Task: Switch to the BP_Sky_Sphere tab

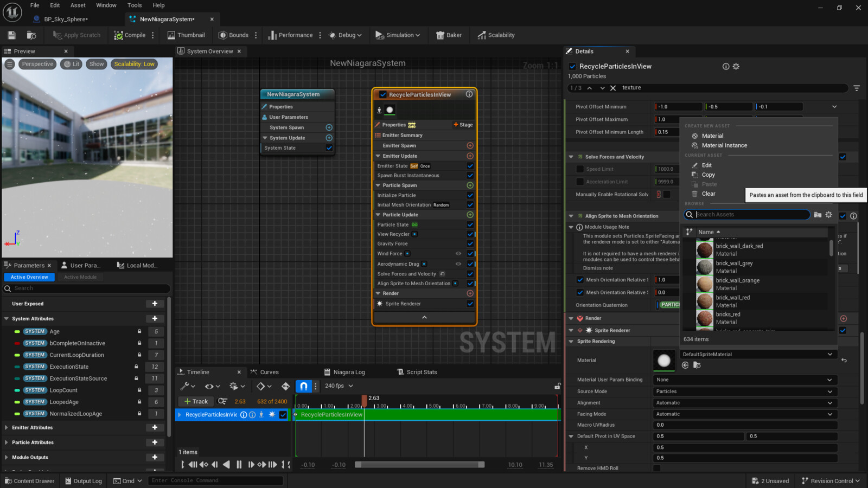Action: [x=65, y=19]
